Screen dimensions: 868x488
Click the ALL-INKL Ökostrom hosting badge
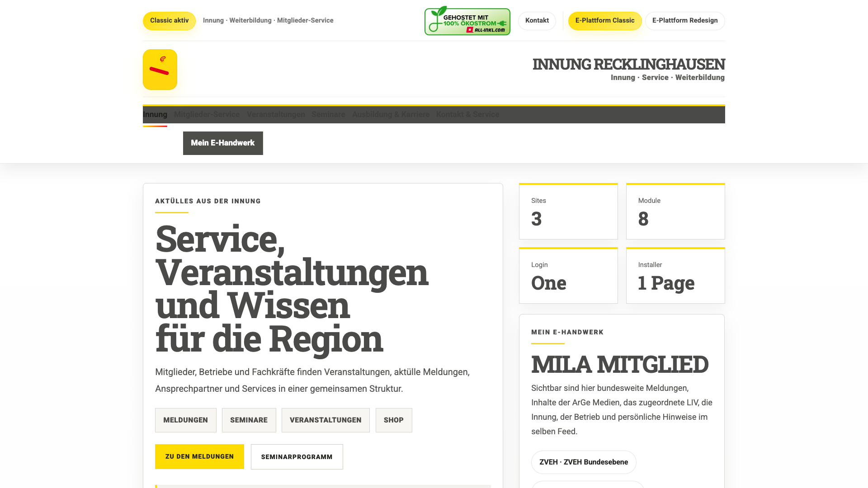(467, 21)
